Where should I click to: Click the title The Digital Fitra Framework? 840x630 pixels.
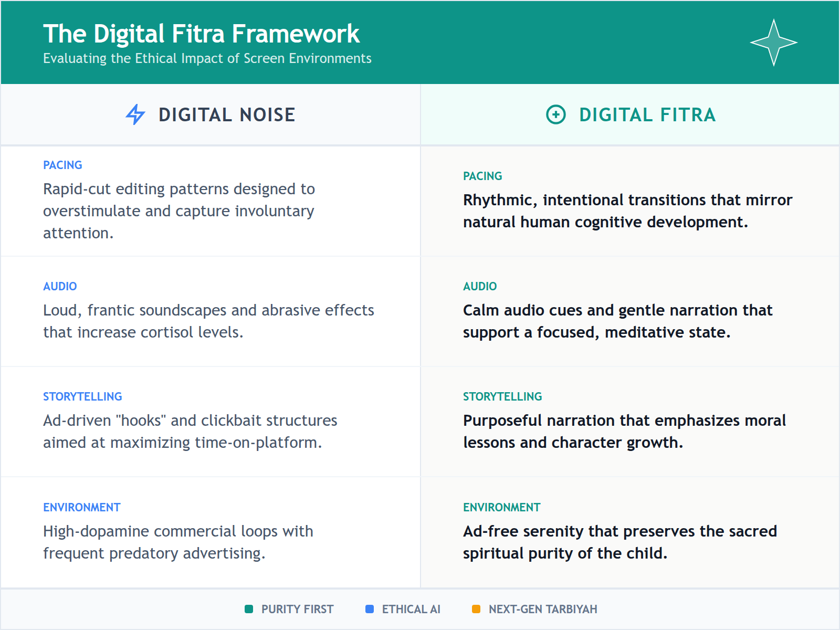tap(202, 33)
